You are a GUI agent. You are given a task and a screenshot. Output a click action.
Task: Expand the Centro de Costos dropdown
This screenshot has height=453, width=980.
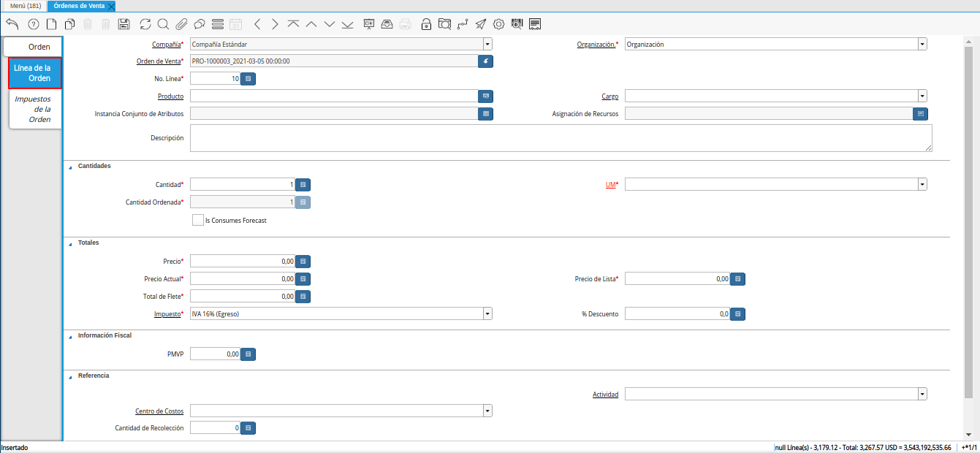click(x=487, y=411)
